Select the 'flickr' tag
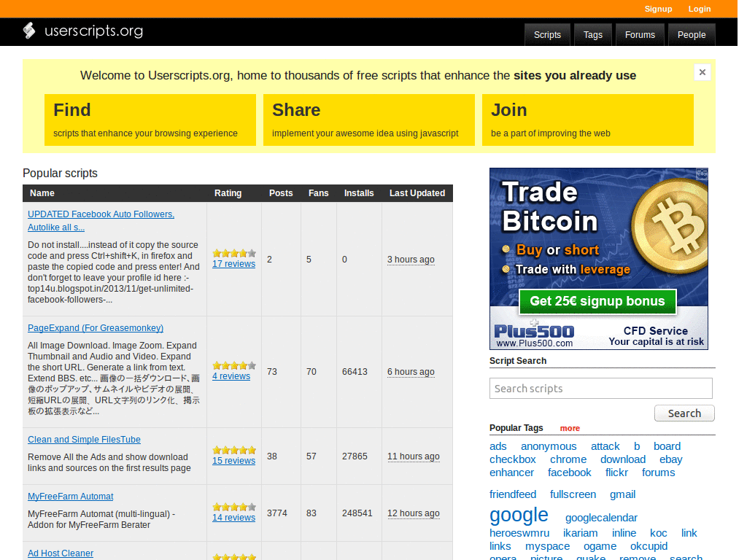 [616, 472]
